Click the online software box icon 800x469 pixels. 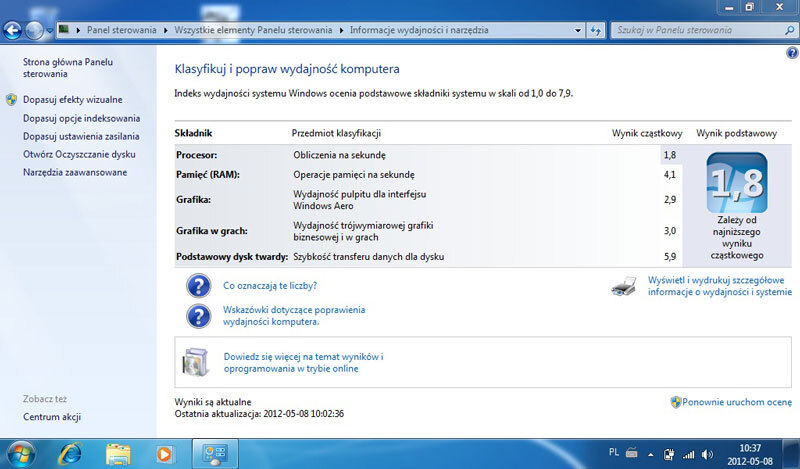(197, 360)
